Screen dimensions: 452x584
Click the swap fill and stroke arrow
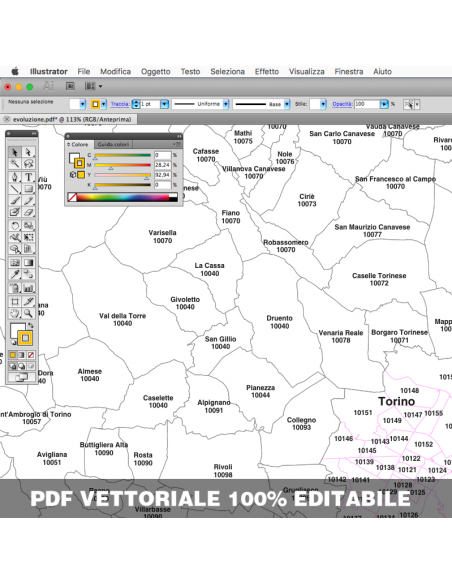point(31,325)
